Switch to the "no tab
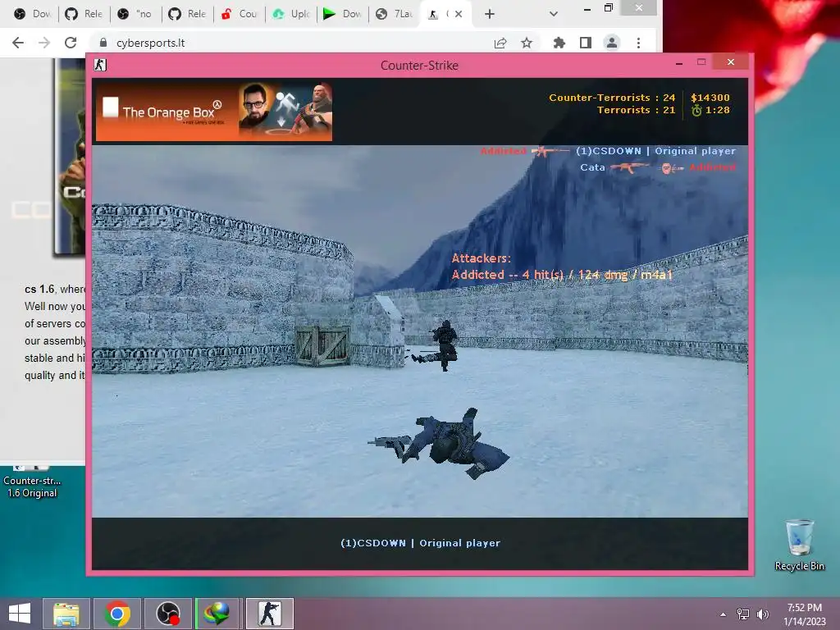840x630 pixels. 135,14
